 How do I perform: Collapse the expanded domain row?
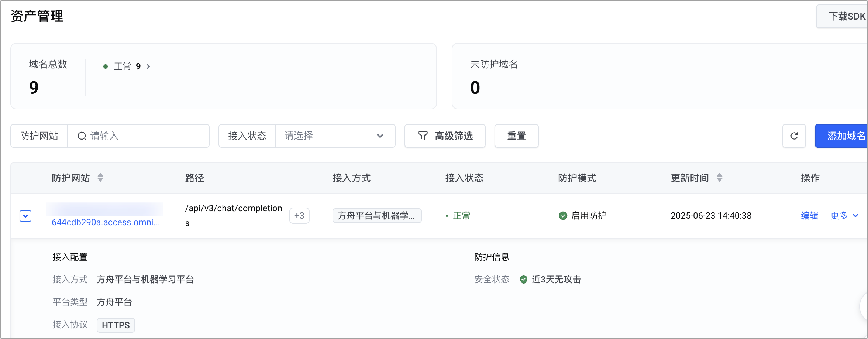25,216
